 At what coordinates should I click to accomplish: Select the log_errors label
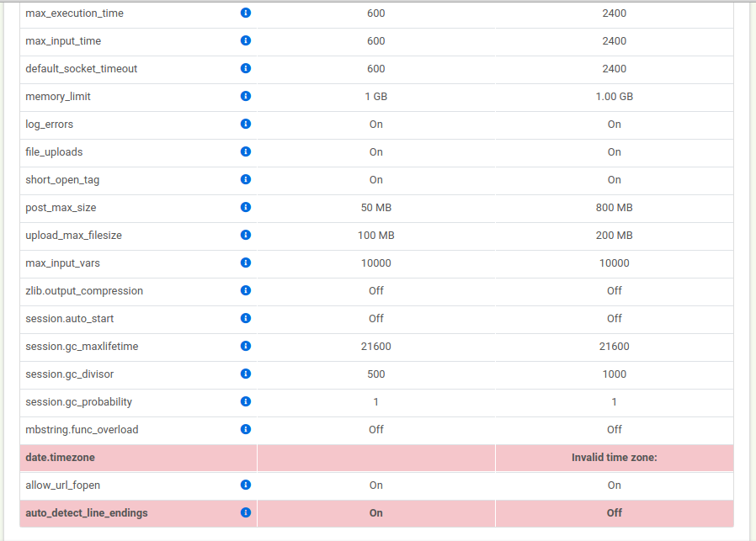49,125
